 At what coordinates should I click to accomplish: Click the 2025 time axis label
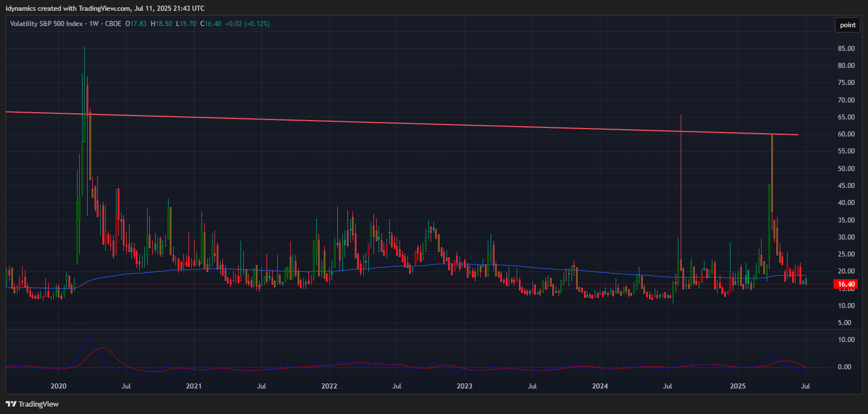click(x=737, y=386)
